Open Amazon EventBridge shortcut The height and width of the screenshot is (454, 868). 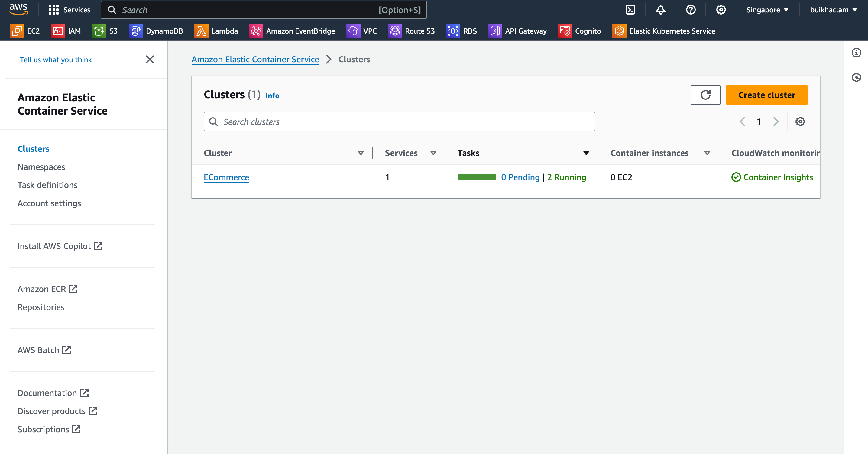(x=292, y=31)
